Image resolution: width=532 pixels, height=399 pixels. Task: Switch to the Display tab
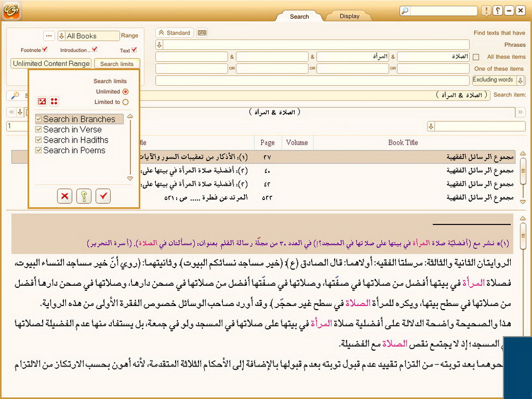[350, 16]
